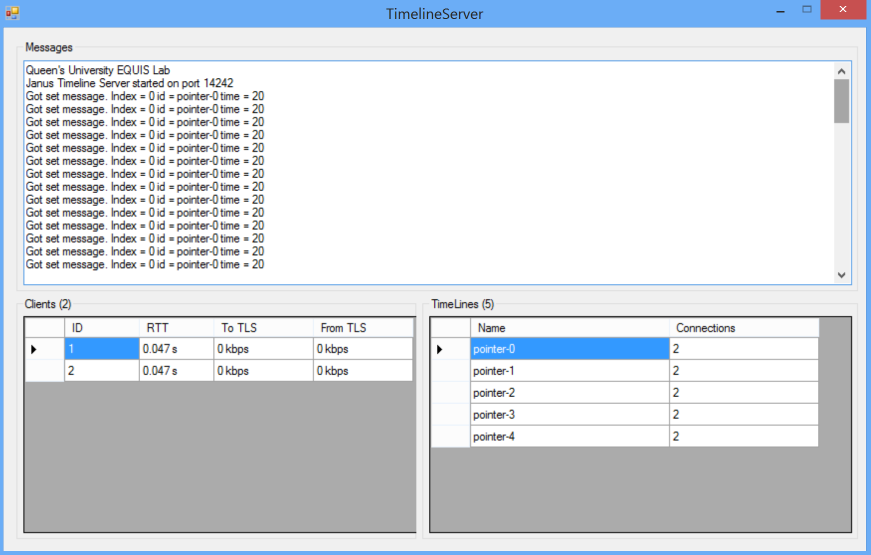Click From TLS cell of client 2
The height and width of the screenshot is (555, 871).
(x=363, y=371)
